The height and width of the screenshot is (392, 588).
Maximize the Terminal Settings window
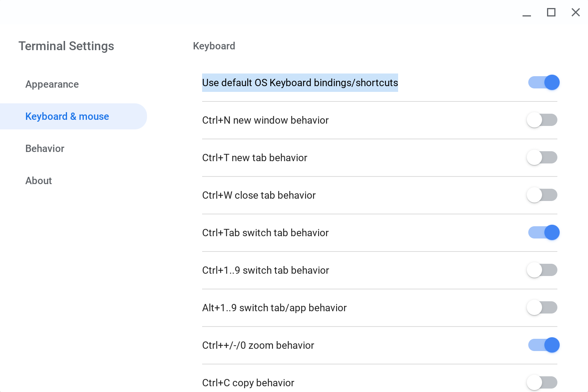click(551, 13)
